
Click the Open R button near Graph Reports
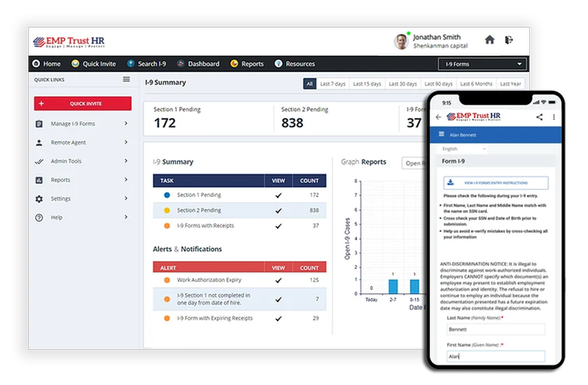tap(415, 163)
